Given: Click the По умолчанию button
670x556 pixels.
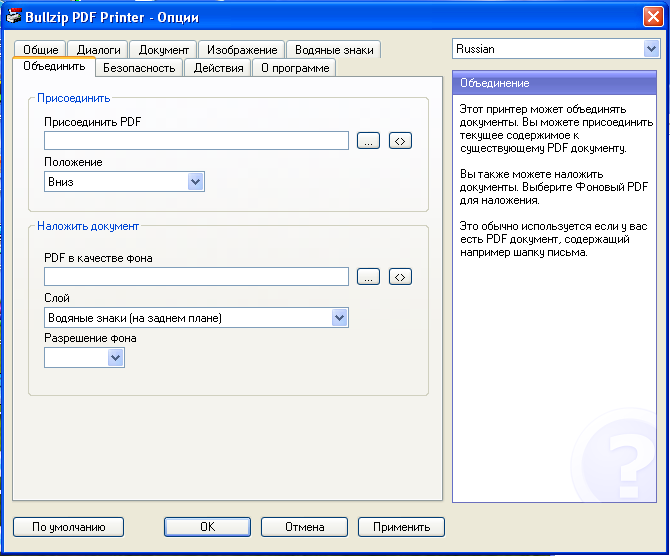Looking at the screenshot, I should coord(68,527).
